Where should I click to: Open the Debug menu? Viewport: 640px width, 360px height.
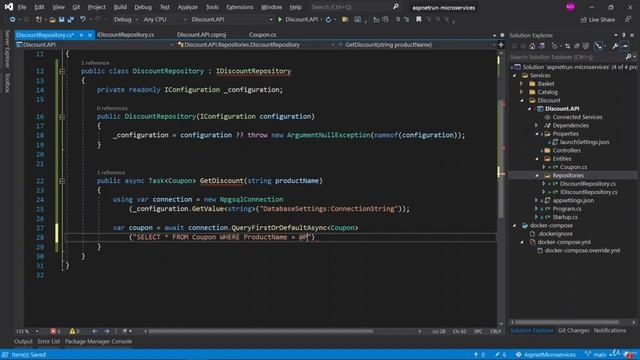pos(143,7)
